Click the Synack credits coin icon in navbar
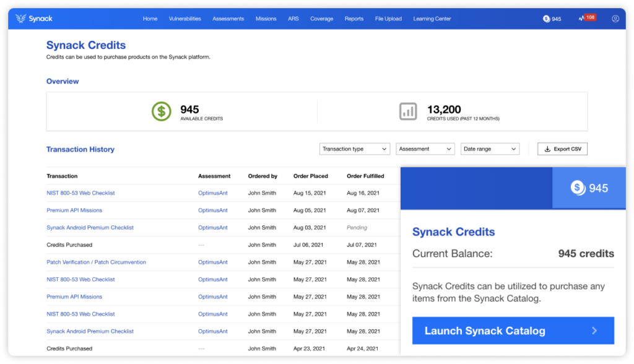Image resolution: width=634 pixels, height=364 pixels. (x=545, y=19)
